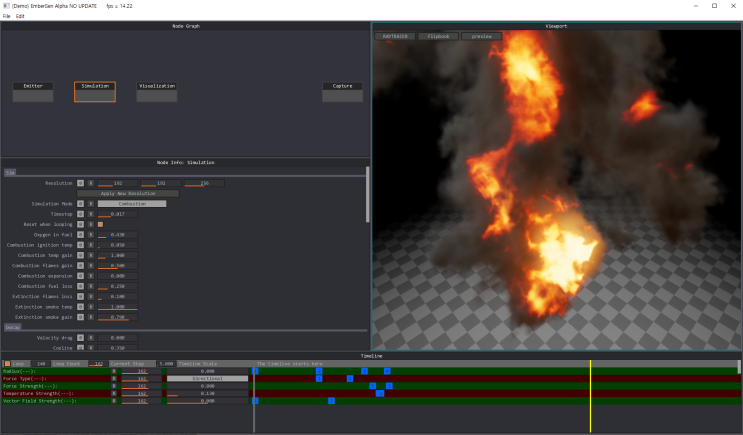
Task: Collapse the Decay section header
Action: point(13,327)
